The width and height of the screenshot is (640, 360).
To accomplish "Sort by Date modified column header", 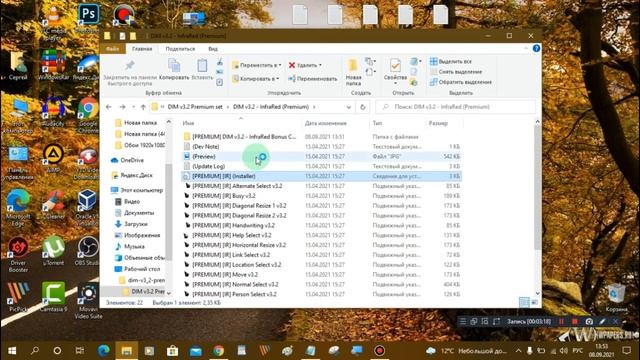I will pos(336,123).
